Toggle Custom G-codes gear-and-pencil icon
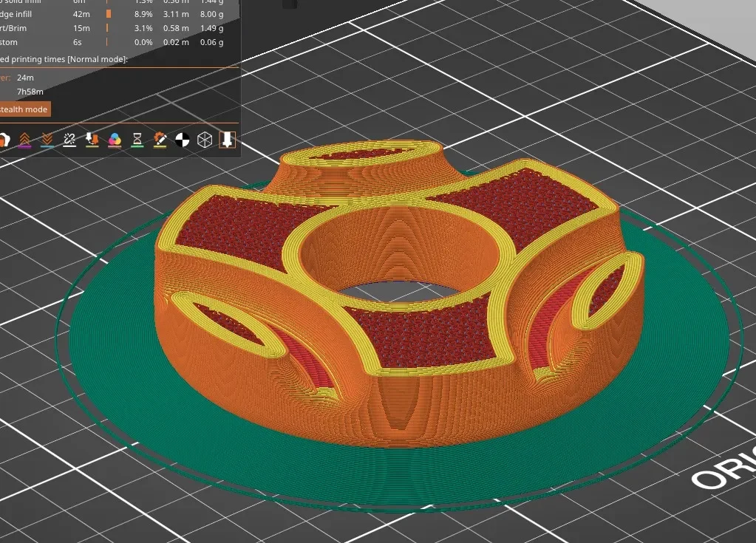Image resolution: width=756 pixels, height=543 pixels. coord(160,140)
